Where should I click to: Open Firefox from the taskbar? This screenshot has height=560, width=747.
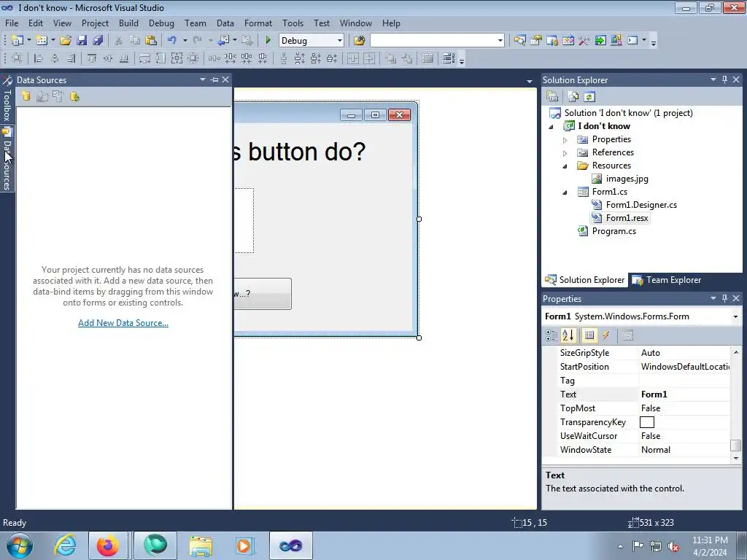pos(108,545)
